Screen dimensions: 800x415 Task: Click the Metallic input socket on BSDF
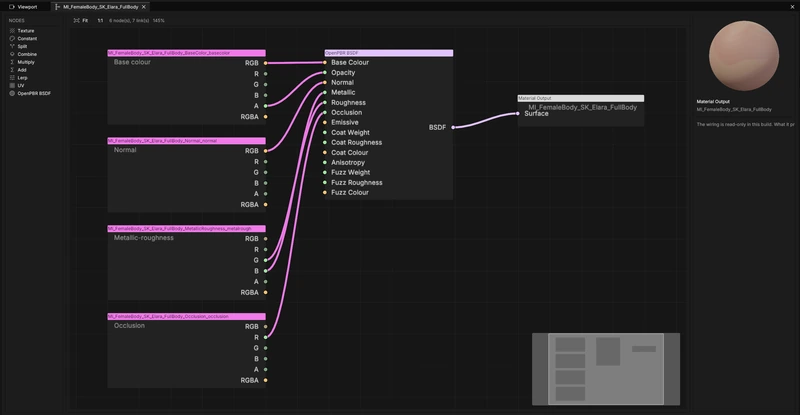coord(324,92)
